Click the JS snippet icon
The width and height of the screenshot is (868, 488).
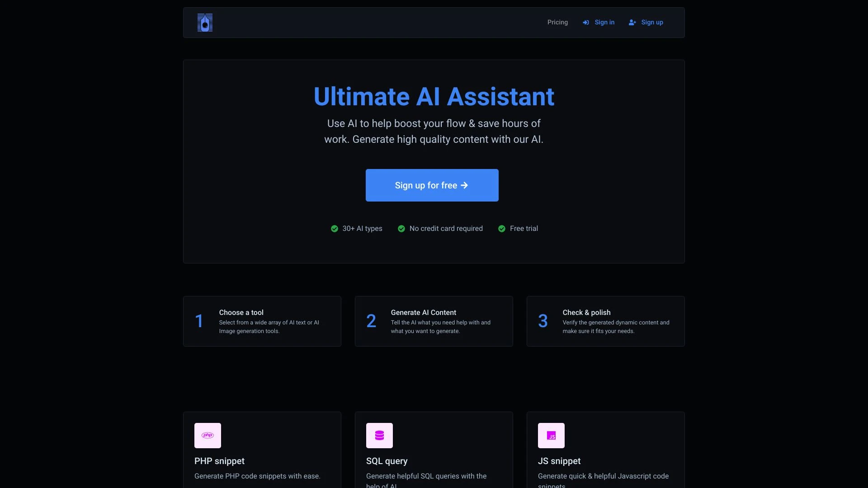pyautogui.click(x=551, y=435)
